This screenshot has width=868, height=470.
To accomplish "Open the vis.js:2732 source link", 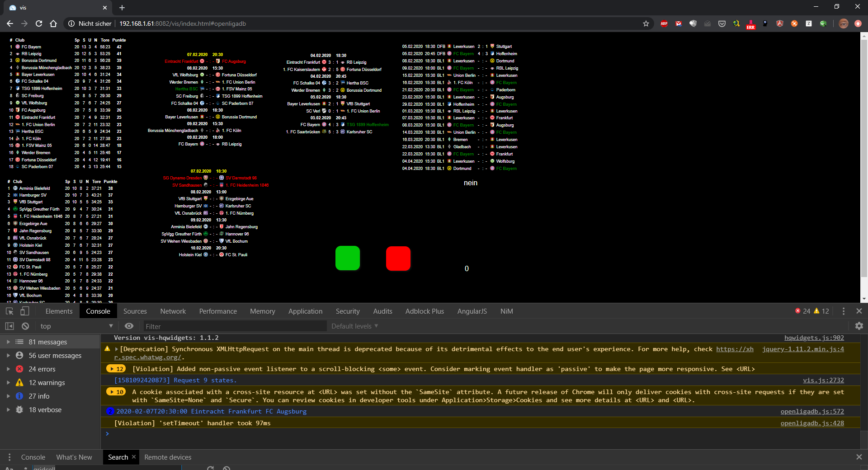I will (x=823, y=380).
